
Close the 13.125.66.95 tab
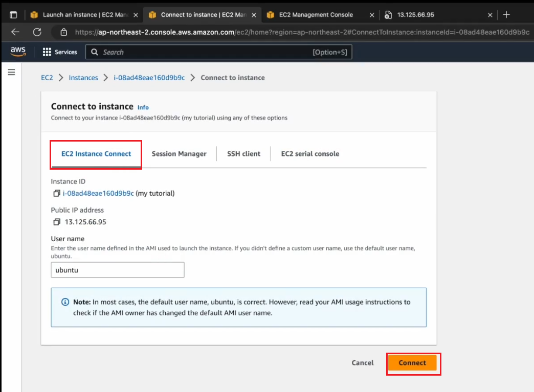pos(490,15)
